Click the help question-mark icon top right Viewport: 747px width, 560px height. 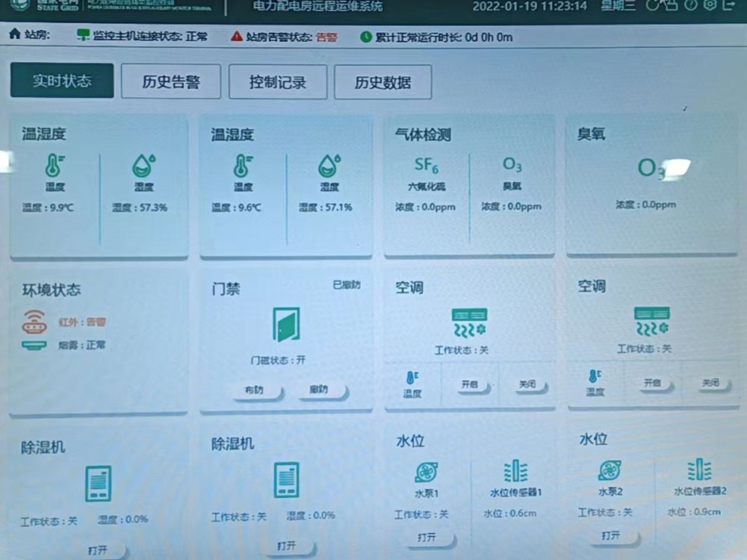pos(690,4)
